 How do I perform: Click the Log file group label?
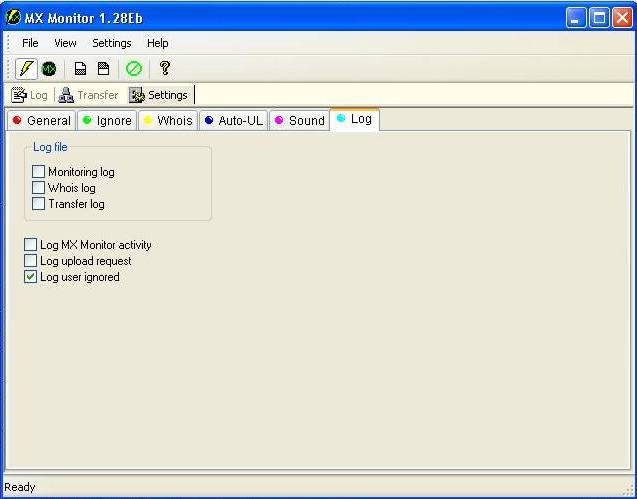50,147
